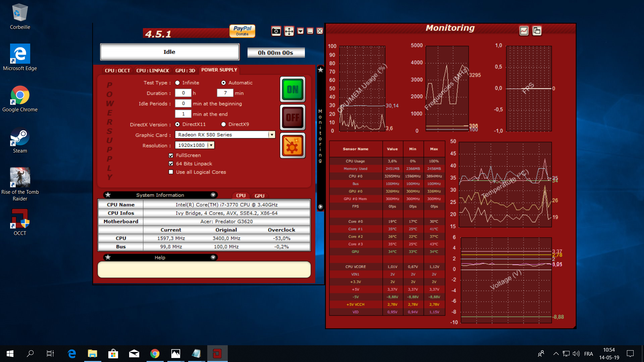Enable Use all Logical Cores
The width and height of the screenshot is (644, 362).
coord(171,172)
